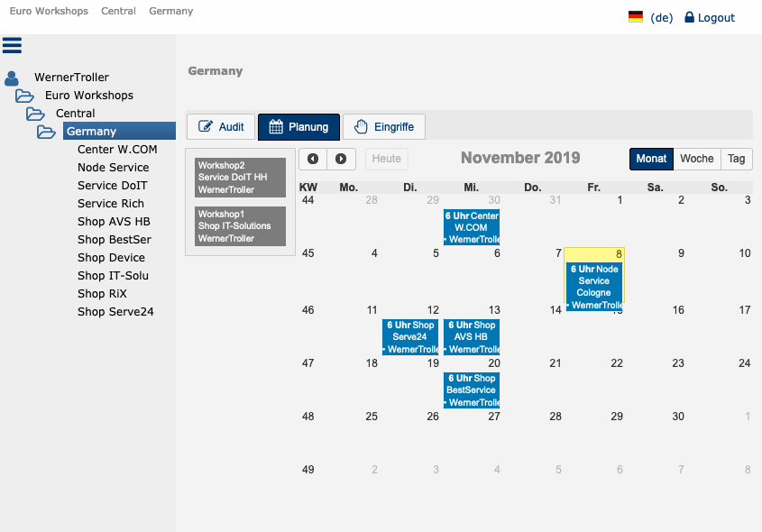The width and height of the screenshot is (762, 532).
Task: Click the German flag language icon
Action: tap(636, 17)
